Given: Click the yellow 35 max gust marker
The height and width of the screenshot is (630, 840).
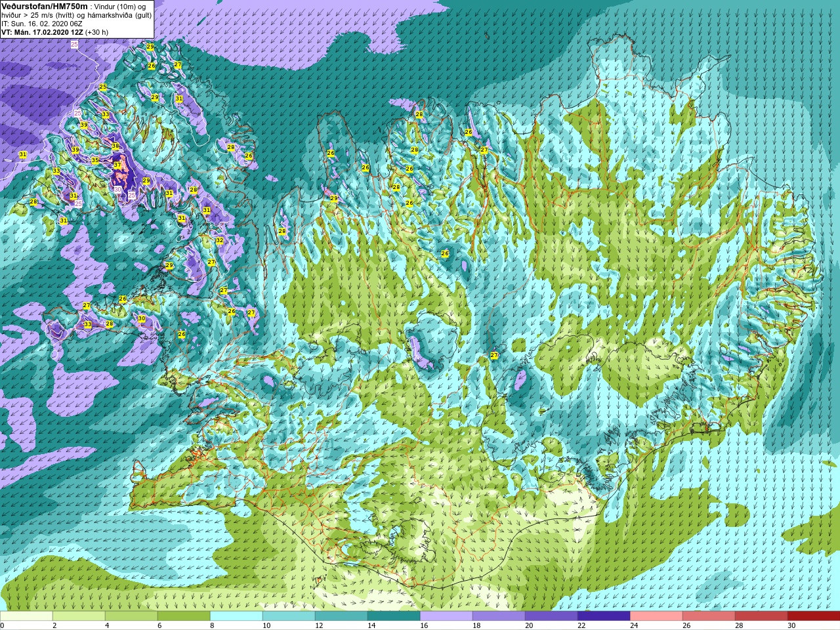Looking at the screenshot, I should point(95,160).
